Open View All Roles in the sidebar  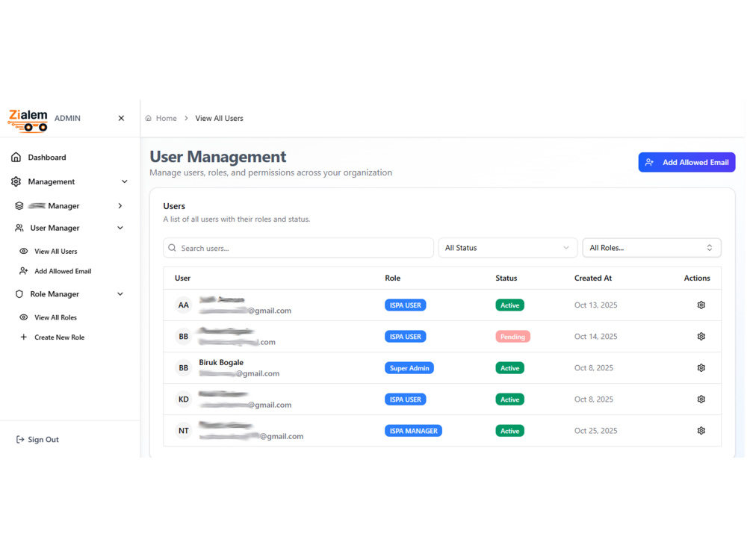point(55,317)
